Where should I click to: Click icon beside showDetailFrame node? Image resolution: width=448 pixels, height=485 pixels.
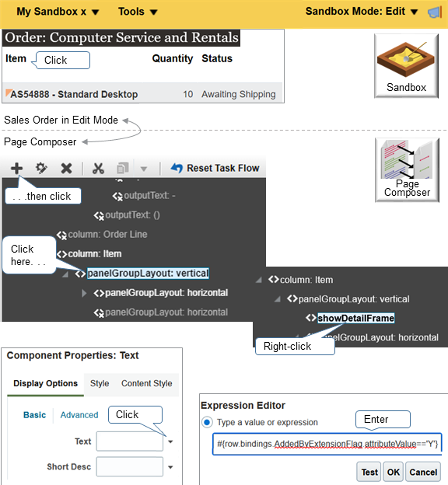click(x=310, y=318)
